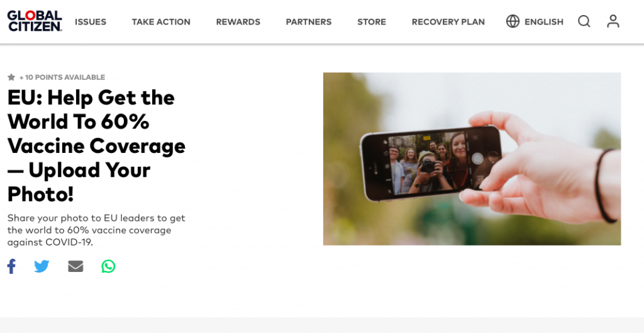
Task: Select PARTNERS in the navigation bar
Action: 309,22
